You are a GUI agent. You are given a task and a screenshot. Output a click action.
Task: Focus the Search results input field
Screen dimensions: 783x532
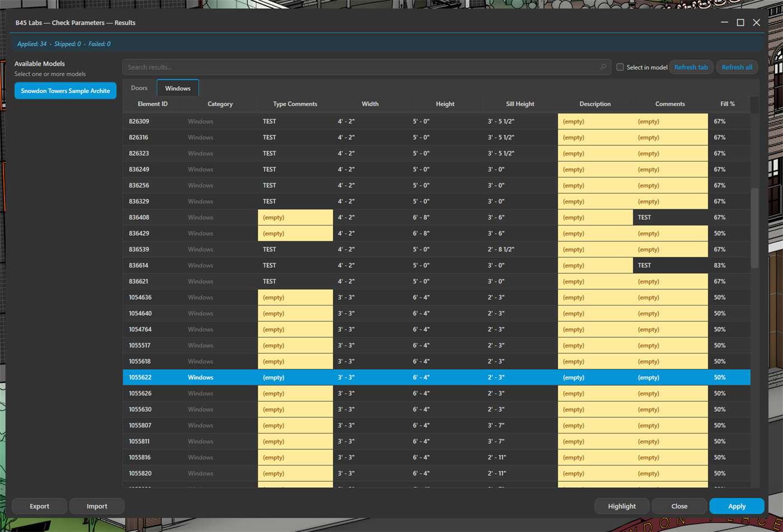[x=367, y=67]
